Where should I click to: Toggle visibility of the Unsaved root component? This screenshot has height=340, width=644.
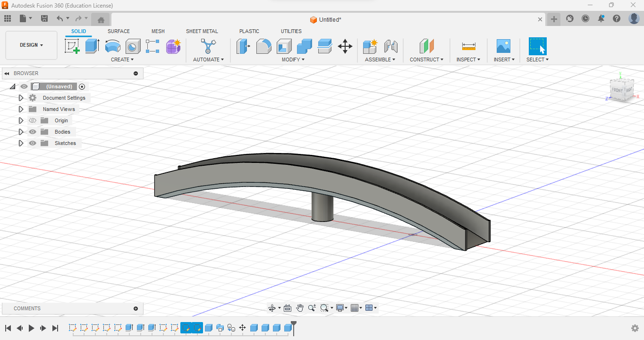tap(24, 86)
